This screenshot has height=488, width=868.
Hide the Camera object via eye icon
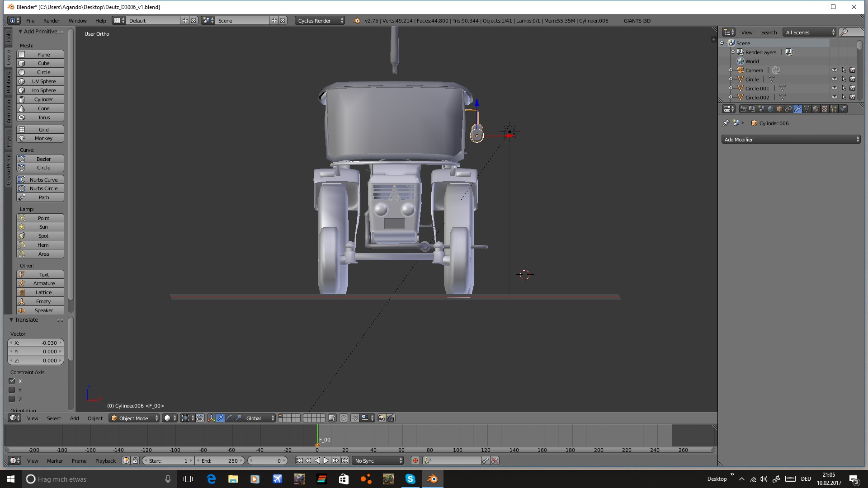click(834, 70)
